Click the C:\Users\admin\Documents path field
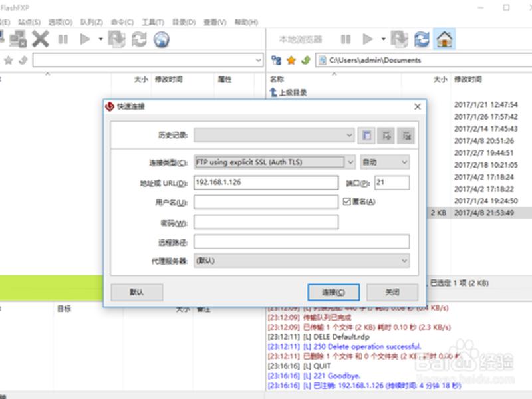The image size is (532, 399). click(x=424, y=61)
